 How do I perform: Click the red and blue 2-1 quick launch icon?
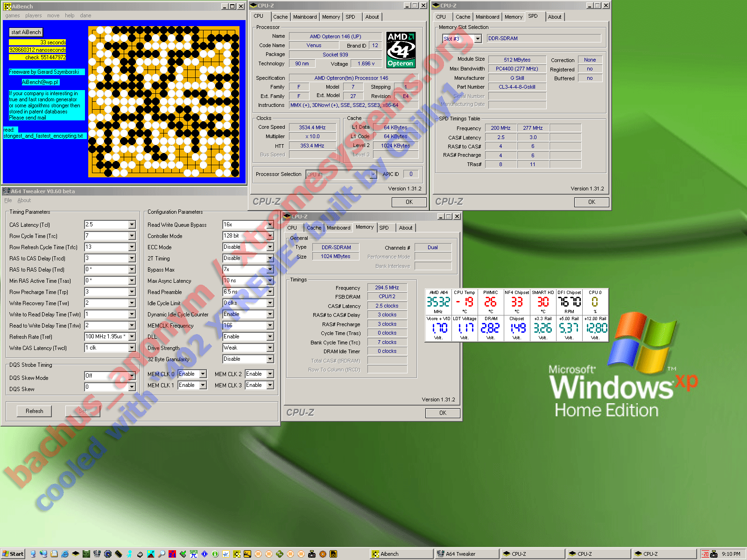click(172, 554)
